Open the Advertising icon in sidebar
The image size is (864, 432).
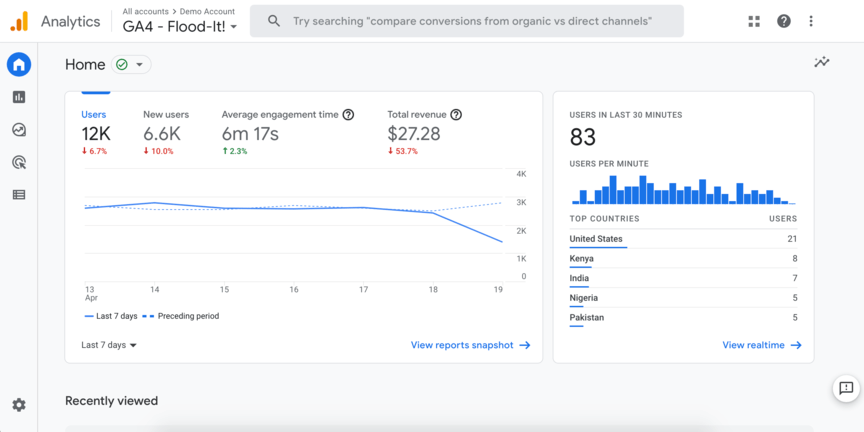point(19,162)
